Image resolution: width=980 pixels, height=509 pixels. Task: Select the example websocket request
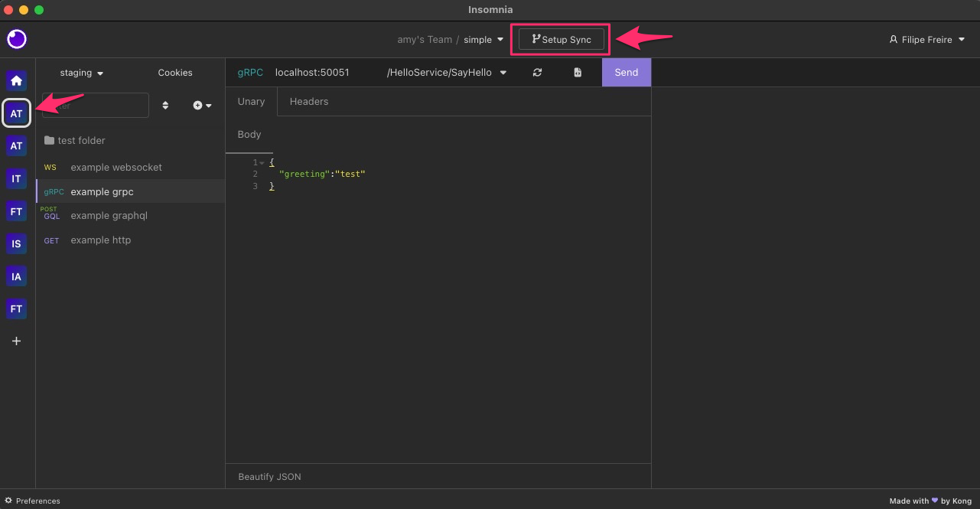click(x=131, y=168)
